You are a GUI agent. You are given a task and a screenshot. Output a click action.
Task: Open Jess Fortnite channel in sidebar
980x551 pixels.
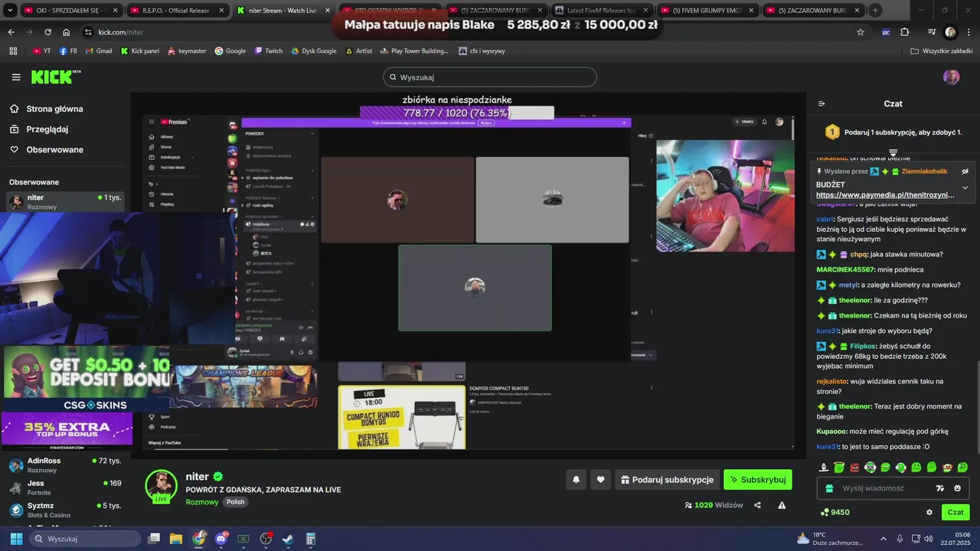point(65,487)
